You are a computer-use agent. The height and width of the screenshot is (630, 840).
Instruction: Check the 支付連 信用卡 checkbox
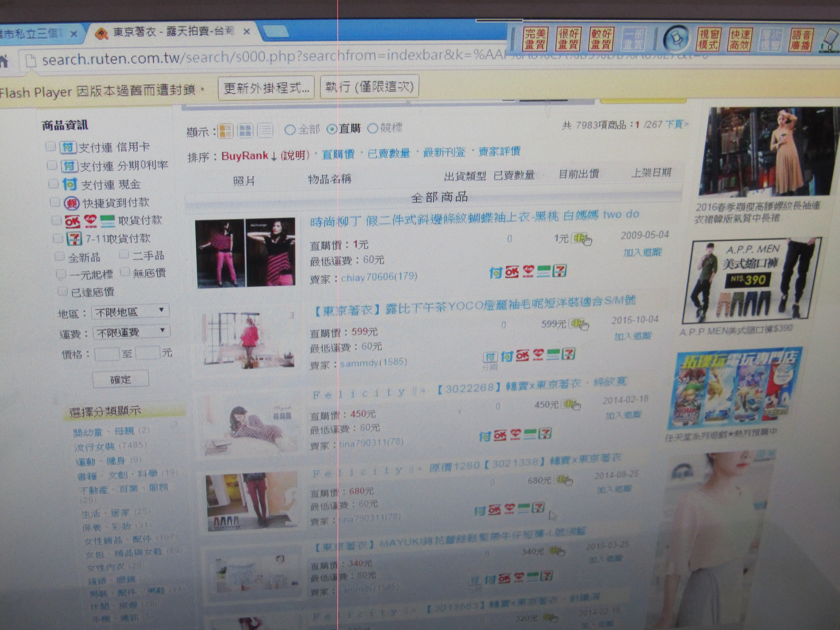click(51, 146)
